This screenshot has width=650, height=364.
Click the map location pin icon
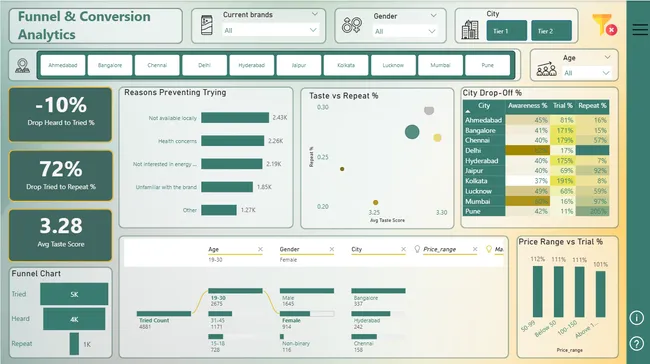pos(22,66)
